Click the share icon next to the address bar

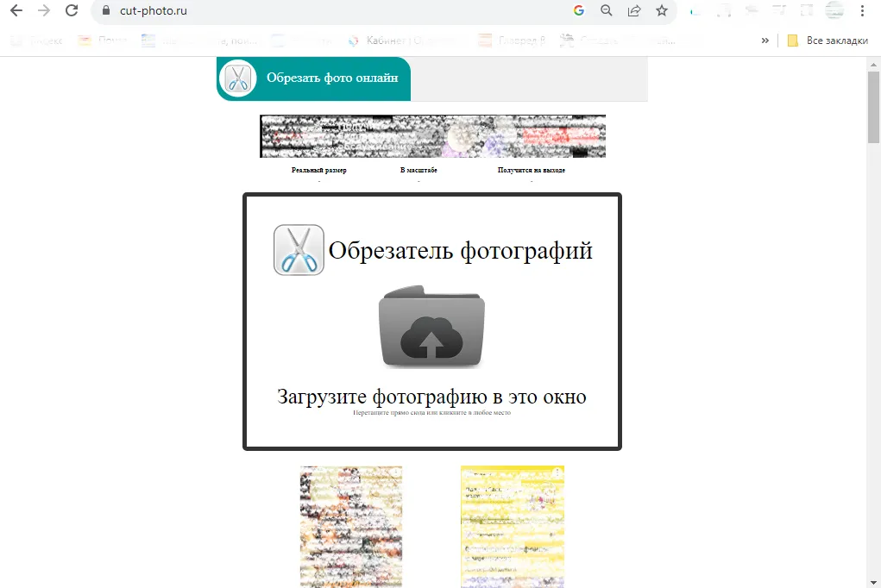(x=634, y=10)
